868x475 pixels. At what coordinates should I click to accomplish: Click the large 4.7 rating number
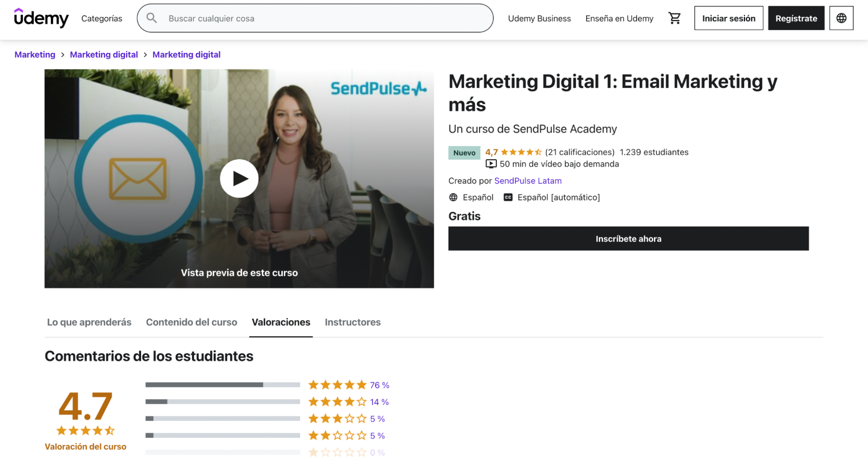(x=86, y=406)
